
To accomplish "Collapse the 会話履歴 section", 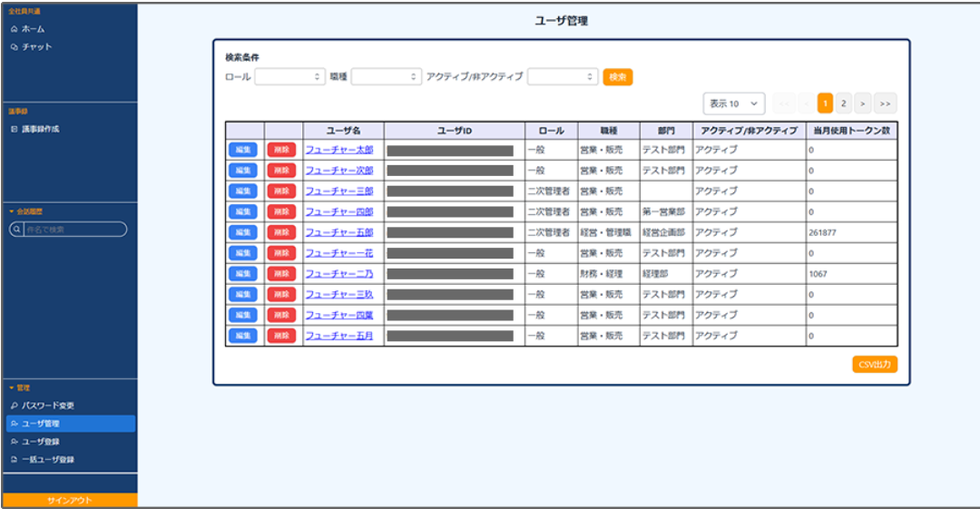I will pos(25,211).
